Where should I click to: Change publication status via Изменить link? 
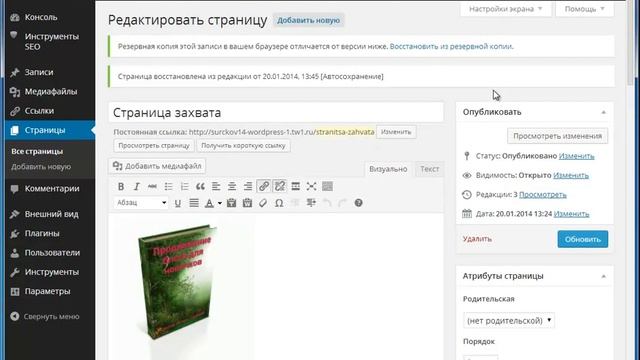pyautogui.click(x=576, y=156)
